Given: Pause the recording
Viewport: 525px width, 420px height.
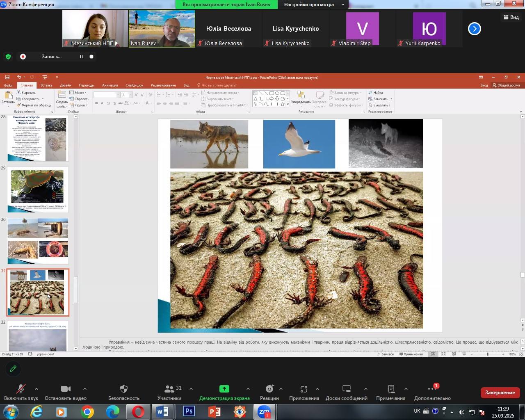Looking at the screenshot, I should coord(82,57).
